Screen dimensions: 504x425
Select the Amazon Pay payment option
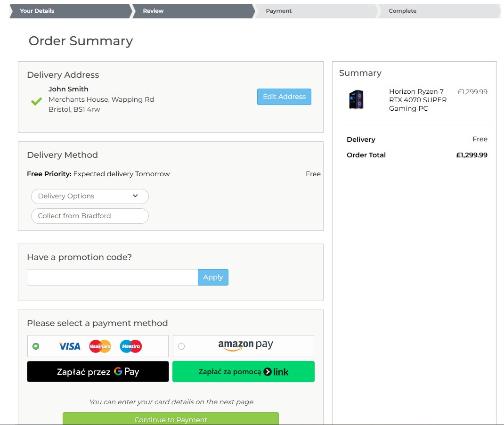click(181, 346)
